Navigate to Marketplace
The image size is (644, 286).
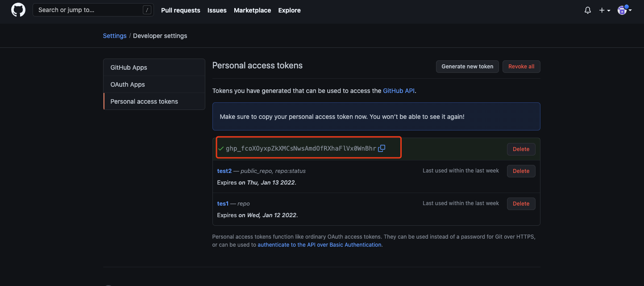pos(252,10)
